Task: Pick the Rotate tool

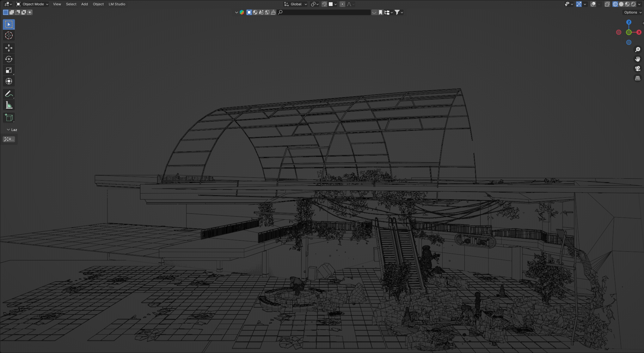Action: (x=9, y=59)
